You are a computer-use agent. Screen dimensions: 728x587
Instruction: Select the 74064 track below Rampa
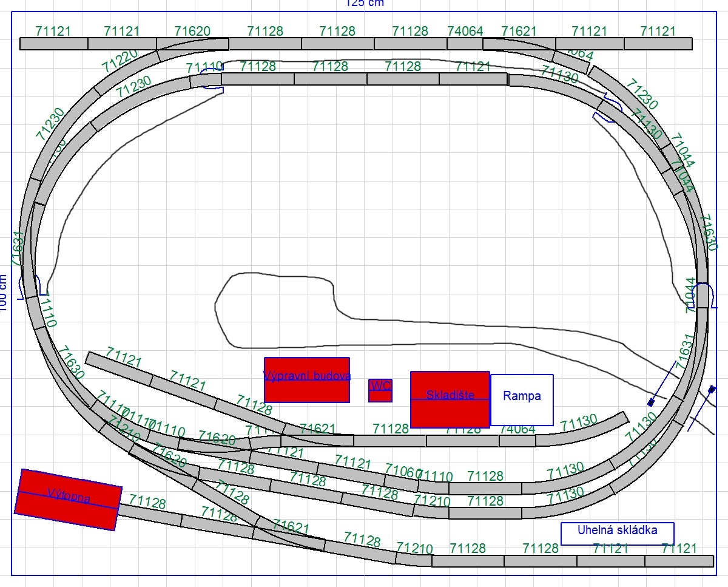click(517, 441)
